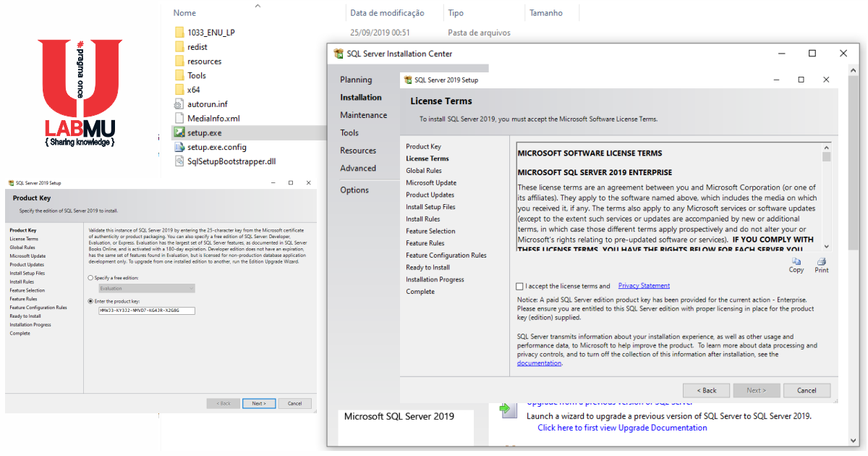
Task: Select the 'Enter the product key' radio button
Action: click(x=90, y=301)
